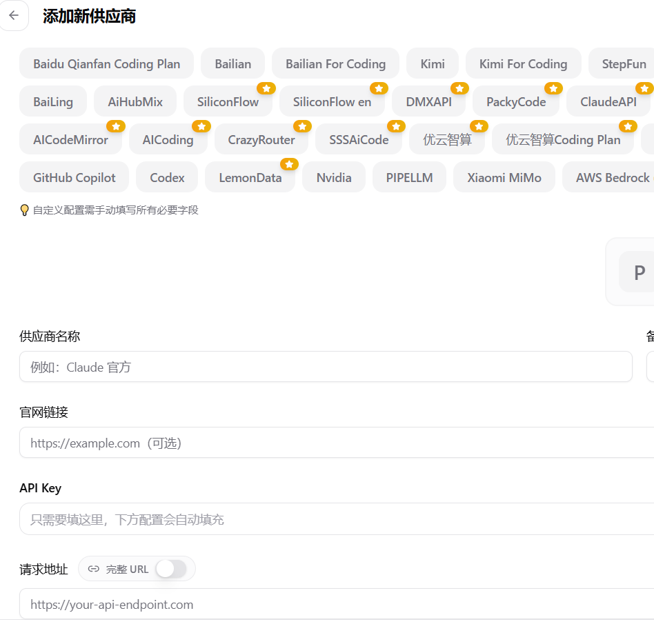Viewport: 654px width, 644px height.
Task: Click the star badge on SiliconFlow en
Action: 379,88
